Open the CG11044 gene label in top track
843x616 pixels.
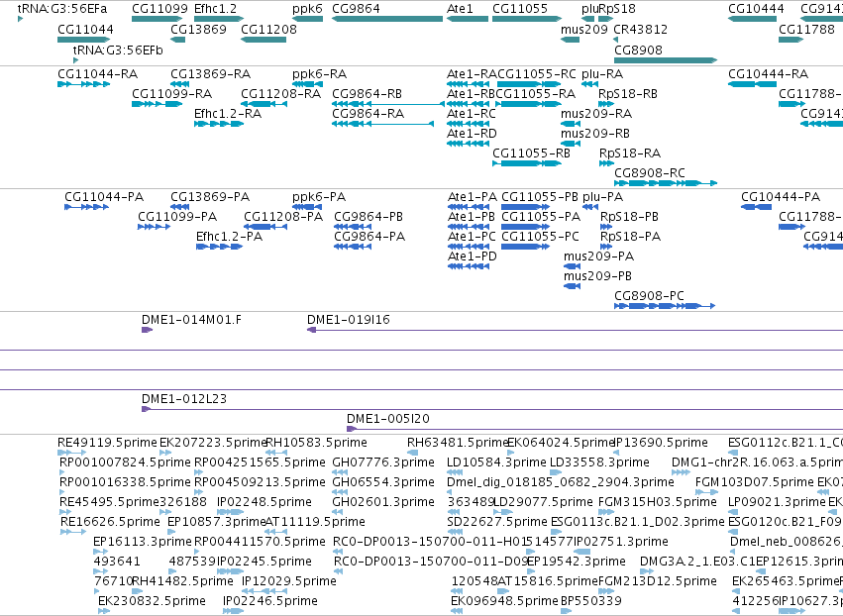point(85,29)
